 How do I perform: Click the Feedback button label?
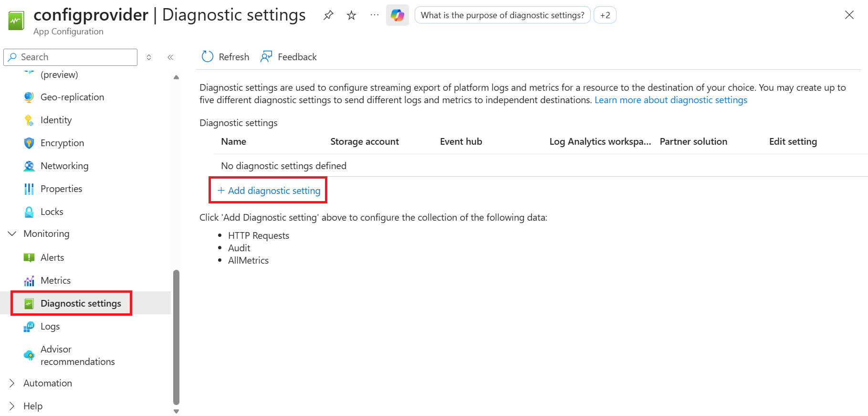(297, 57)
